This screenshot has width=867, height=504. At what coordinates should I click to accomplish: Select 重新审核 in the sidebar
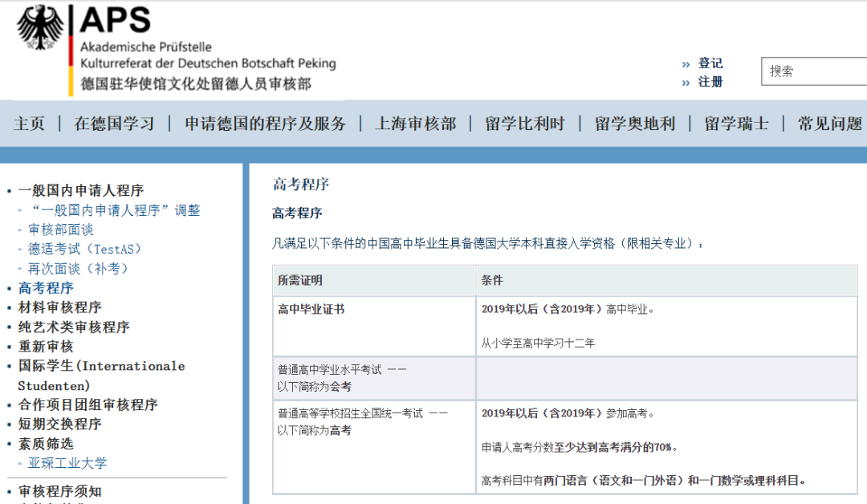[x=46, y=347]
